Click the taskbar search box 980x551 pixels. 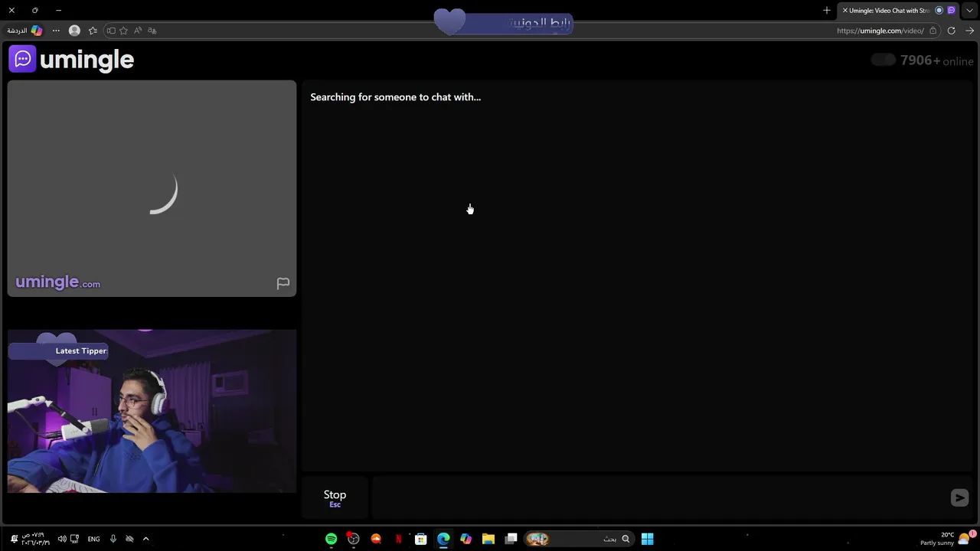580,539
